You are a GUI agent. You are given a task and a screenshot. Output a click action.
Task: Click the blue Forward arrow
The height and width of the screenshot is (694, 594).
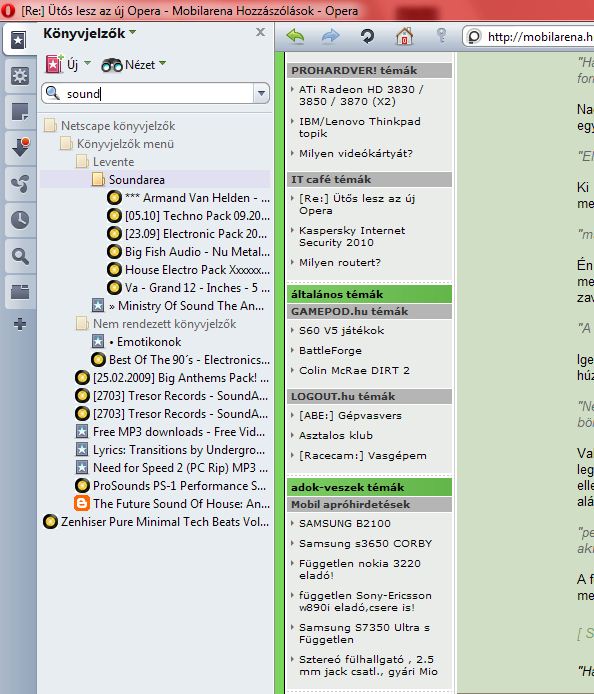[x=330, y=36]
